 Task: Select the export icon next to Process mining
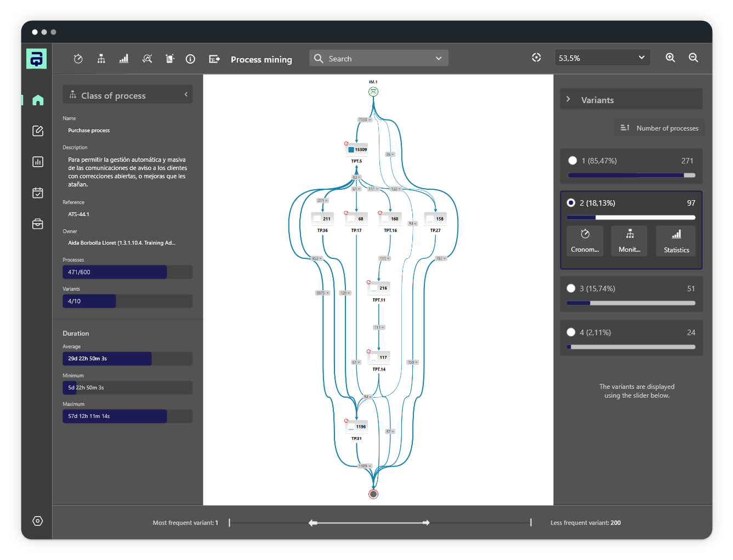214,58
